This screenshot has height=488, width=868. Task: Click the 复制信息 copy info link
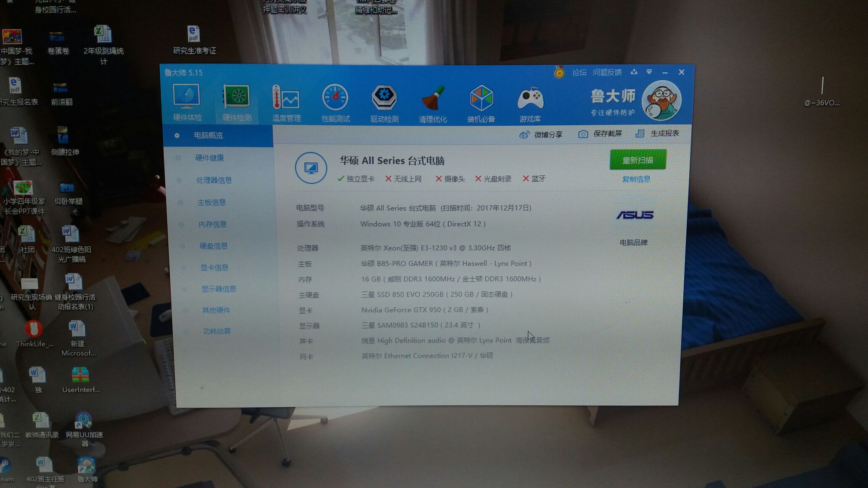635,179
